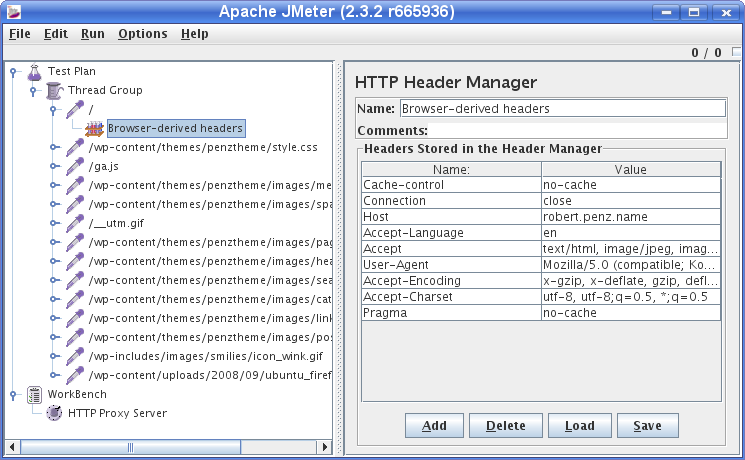Select the Accept-Language name cell
Image resolution: width=745 pixels, height=460 pixels.
451,233
